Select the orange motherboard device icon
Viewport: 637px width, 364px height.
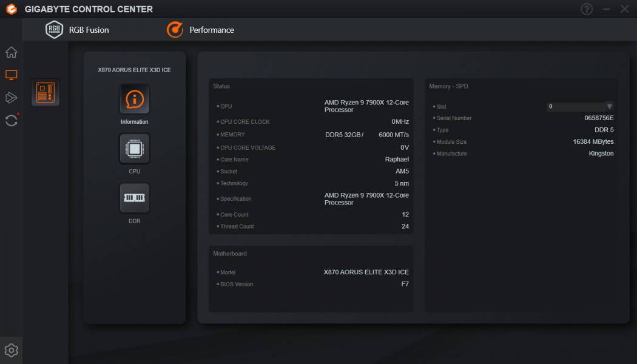point(45,93)
